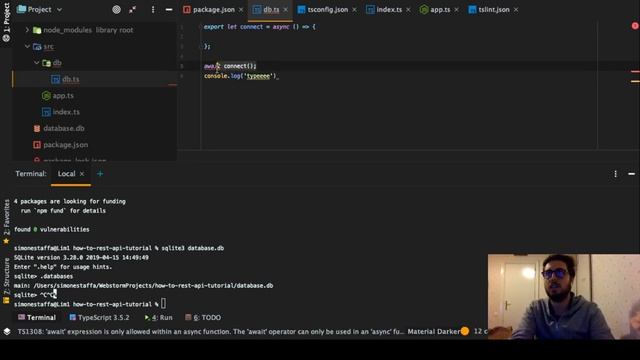
Task: Select database.db in project tree
Action: [64, 128]
